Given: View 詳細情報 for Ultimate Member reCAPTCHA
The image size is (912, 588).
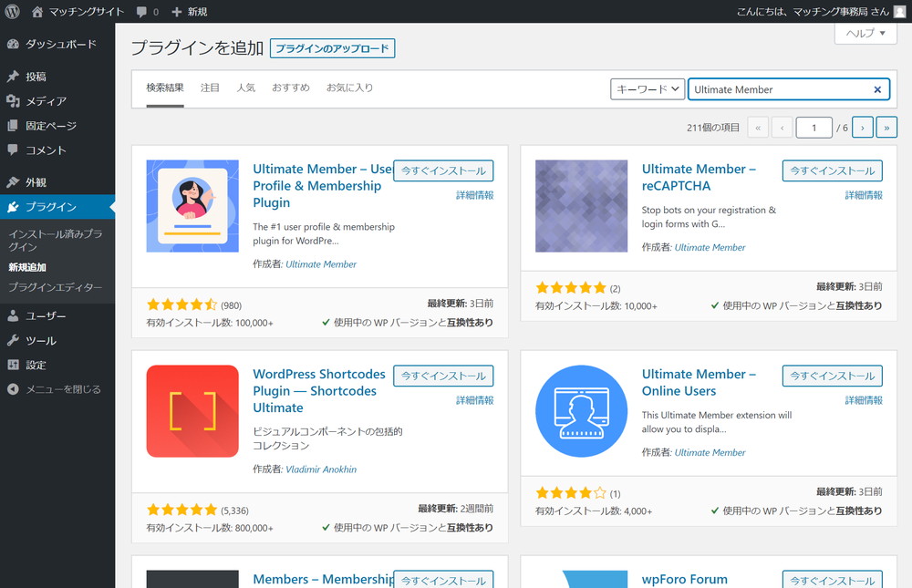Looking at the screenshot, I should tap(864, 195).
